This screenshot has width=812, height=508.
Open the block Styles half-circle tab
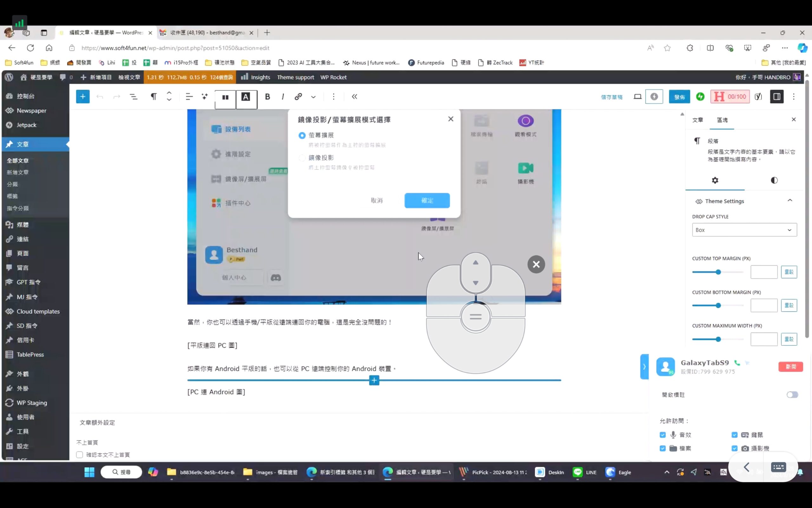click(x=774, y=180)
